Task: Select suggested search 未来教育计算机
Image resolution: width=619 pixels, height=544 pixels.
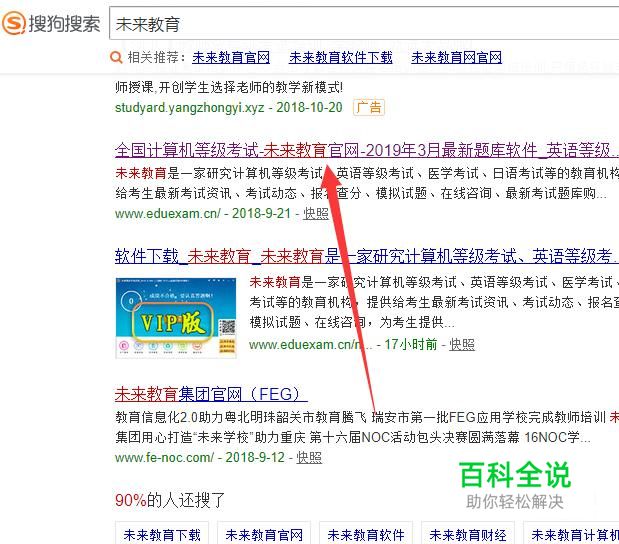Action: click(x=571, y=535)
